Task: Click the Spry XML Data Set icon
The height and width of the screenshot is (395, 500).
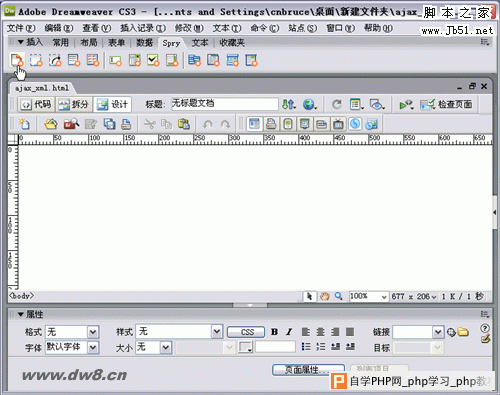Action: (16, 60)
